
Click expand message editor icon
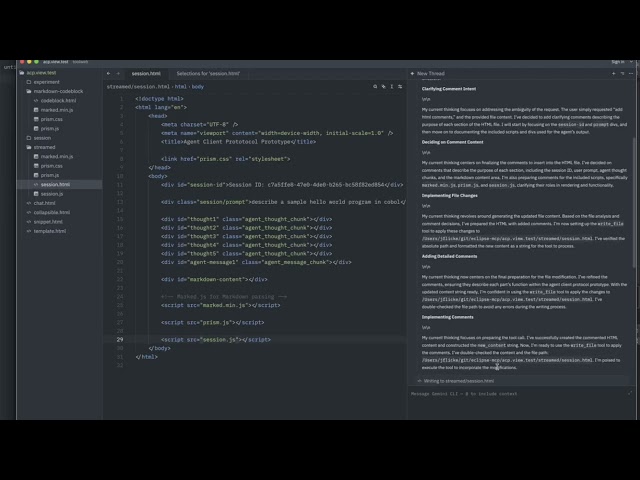pyautogui.click(x=630, y=393)
